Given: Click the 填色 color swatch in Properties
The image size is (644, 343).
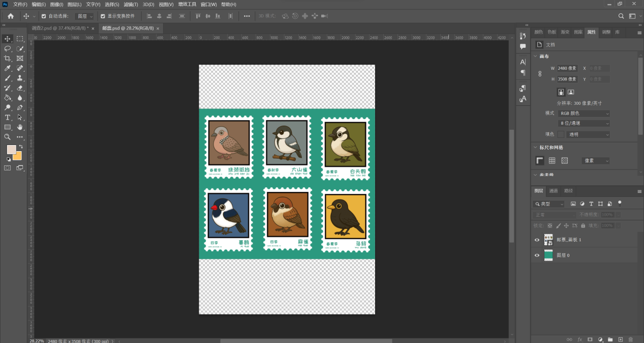Looking at the screenshot, I should point(561,134).
